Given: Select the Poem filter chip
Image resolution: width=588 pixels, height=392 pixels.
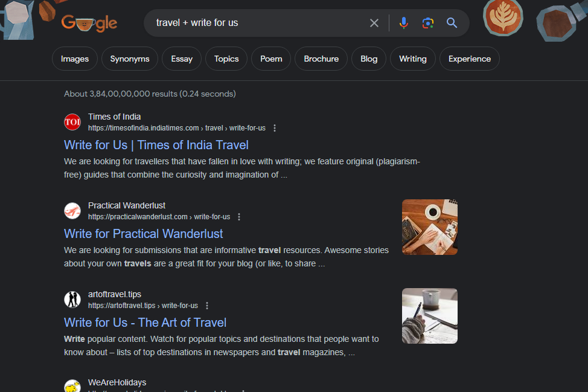Looking at the screenshot, I should 271,59.
